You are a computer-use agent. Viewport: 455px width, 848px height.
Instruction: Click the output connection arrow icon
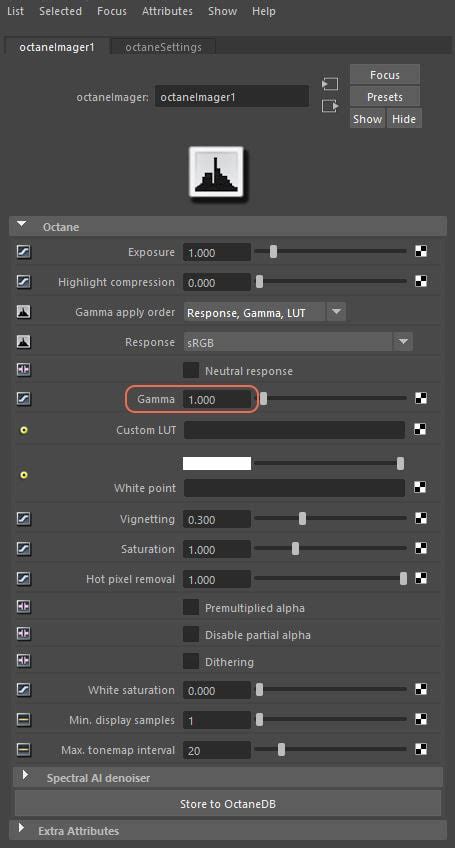coord(329,106)
